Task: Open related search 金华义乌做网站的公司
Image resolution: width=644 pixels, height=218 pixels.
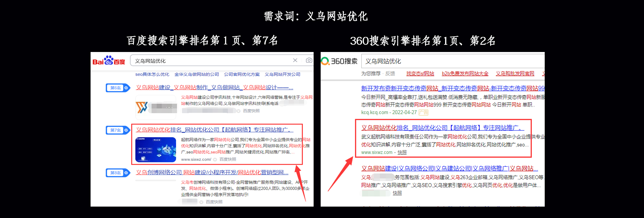Action: [x=197, y=74]
